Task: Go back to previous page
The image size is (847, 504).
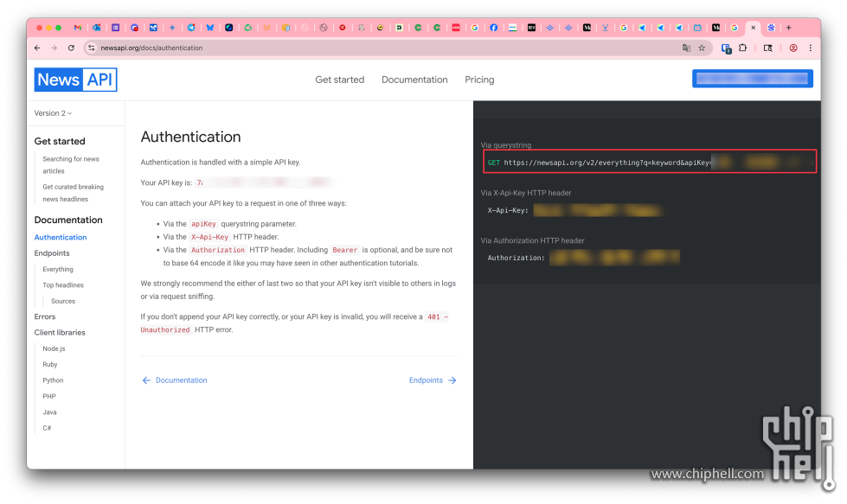Action: pyautogui.click(x=37, y=48)
